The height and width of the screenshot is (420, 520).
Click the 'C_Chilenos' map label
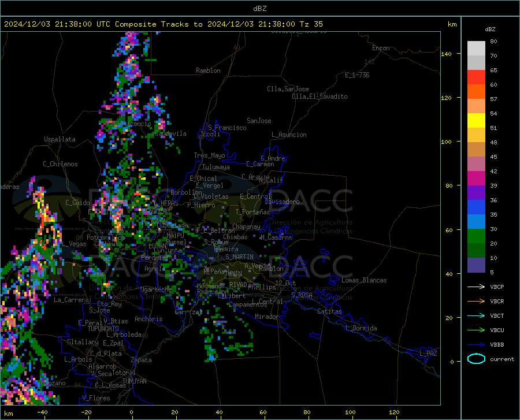click(x=60, y=164)
